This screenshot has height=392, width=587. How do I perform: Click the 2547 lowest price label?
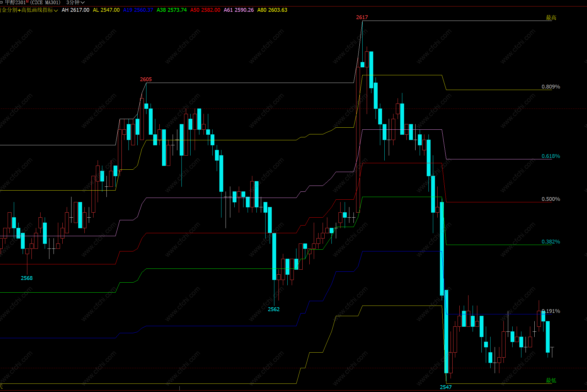(446, 387)
